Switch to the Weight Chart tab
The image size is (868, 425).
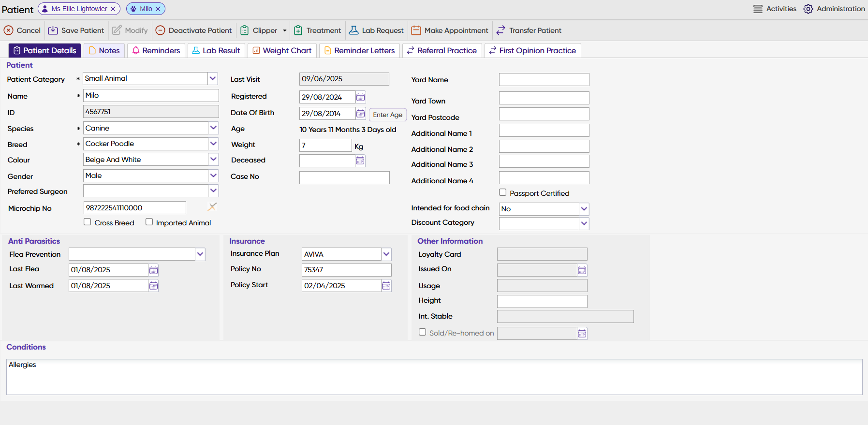coord(282,51)
